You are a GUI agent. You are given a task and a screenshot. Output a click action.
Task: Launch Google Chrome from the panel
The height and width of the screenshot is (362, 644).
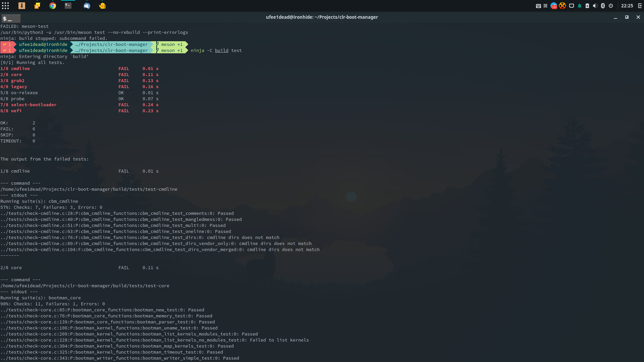tap(53, 6)
